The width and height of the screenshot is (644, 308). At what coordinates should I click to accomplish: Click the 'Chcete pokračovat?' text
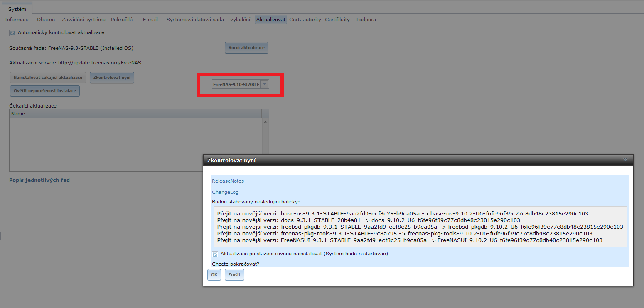[236, 264]
